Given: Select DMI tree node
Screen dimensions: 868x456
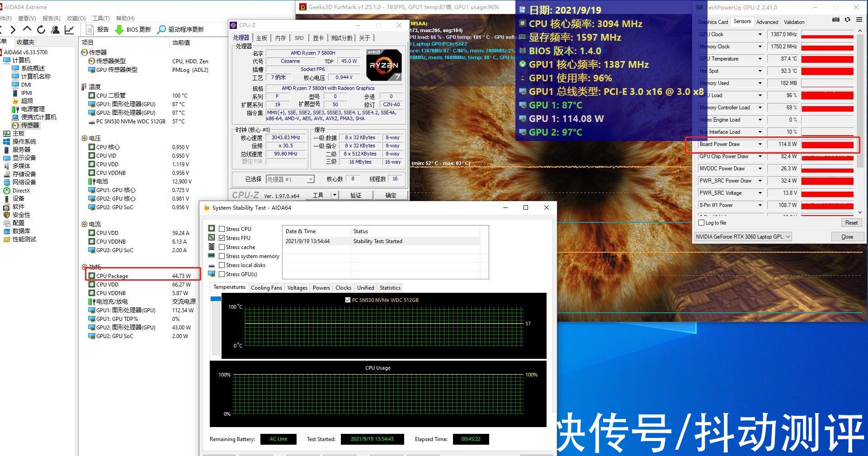Looking at the screenshot, I should point(22,85).
